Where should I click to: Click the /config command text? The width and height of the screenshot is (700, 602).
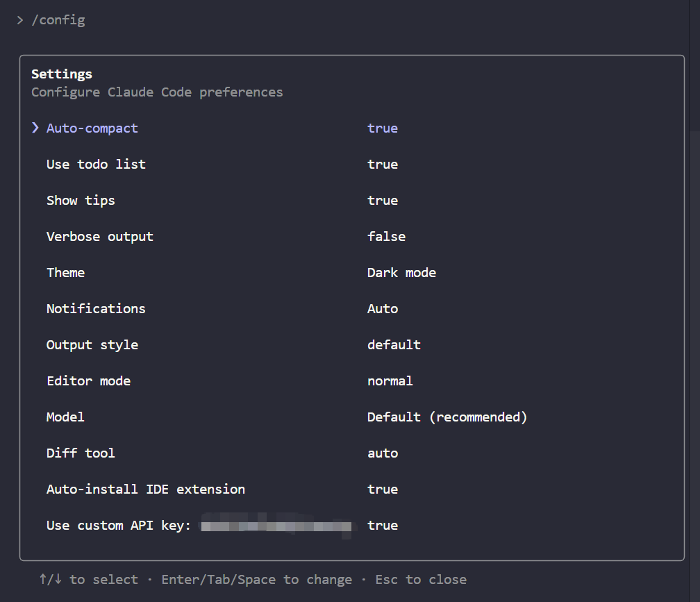click(58, 21)
